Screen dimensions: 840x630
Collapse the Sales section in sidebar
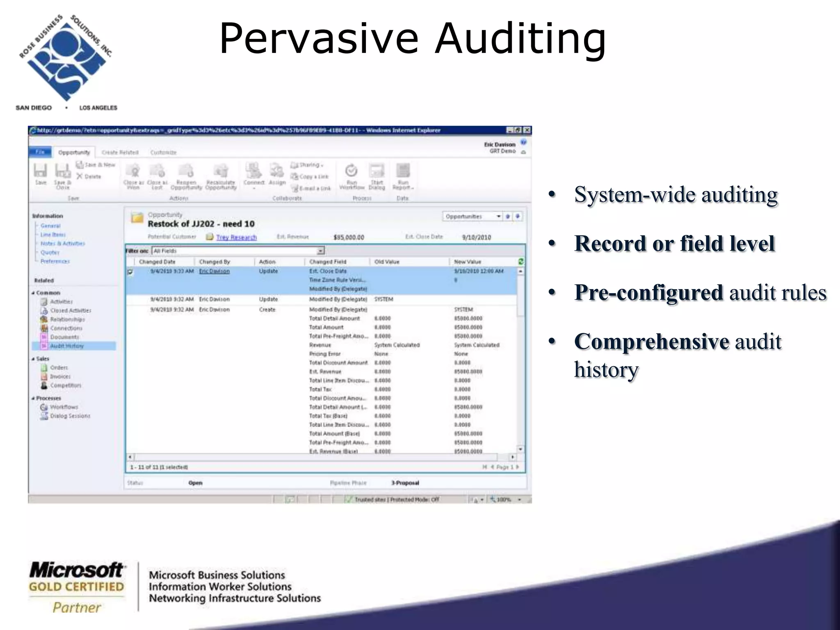(33, 359)
